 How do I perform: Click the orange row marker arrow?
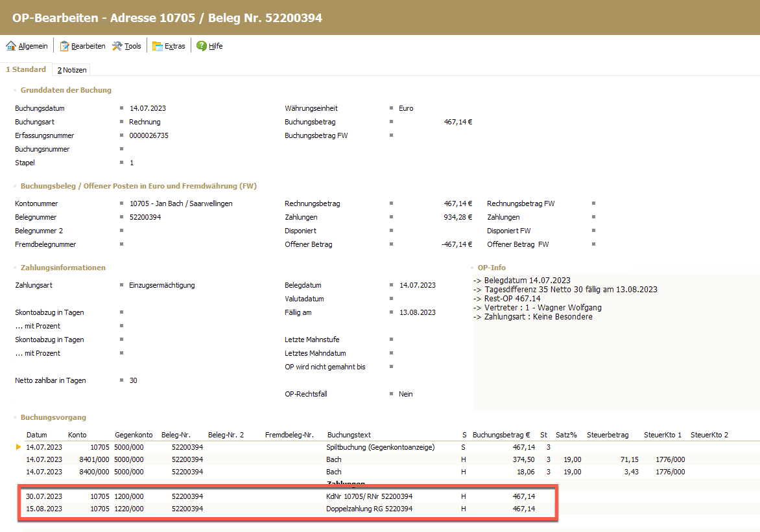pyautogui.click(x=18, y=447)
